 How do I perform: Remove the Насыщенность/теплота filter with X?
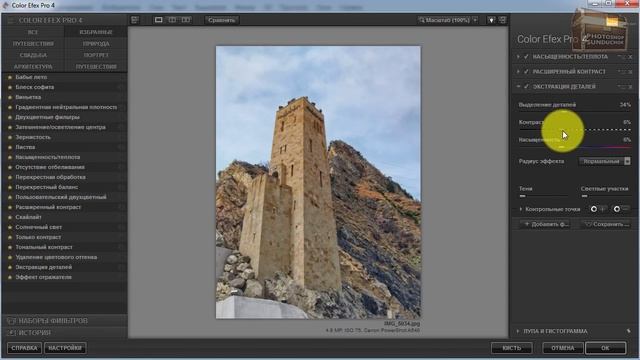click(630, 57)
